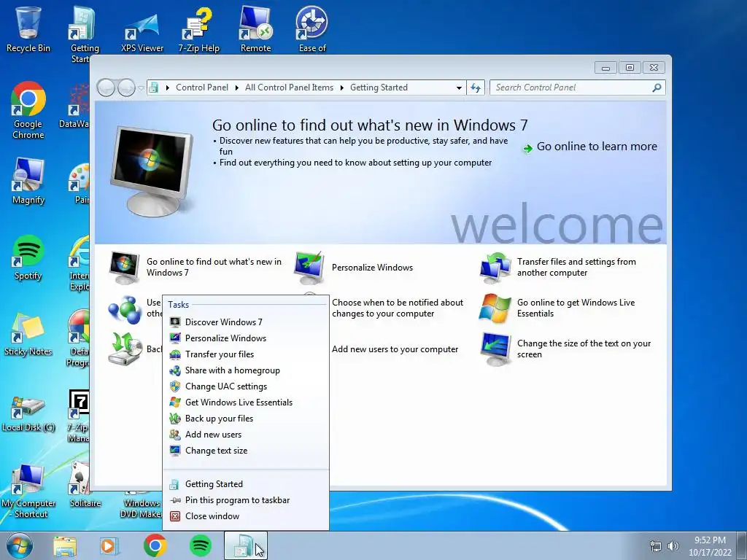The image size is (747, 560).
Task: Open Spotify from the taskbar
Action: pos(200,545)
